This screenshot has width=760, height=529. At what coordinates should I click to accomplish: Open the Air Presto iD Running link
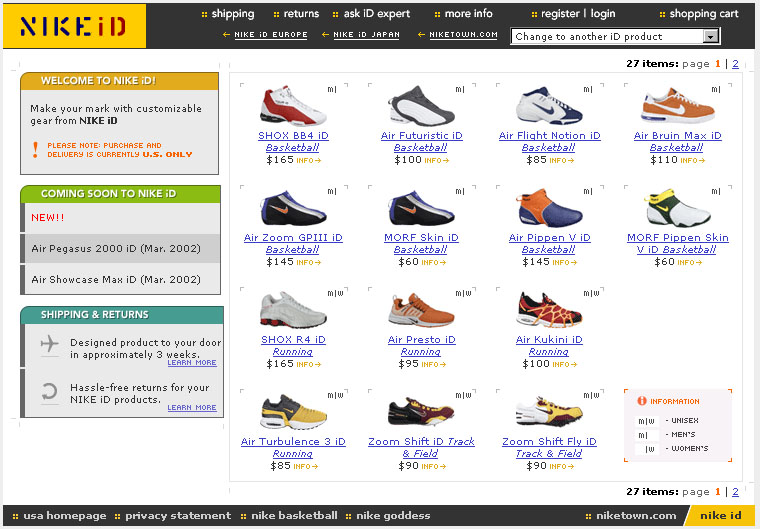pos(421,346)
